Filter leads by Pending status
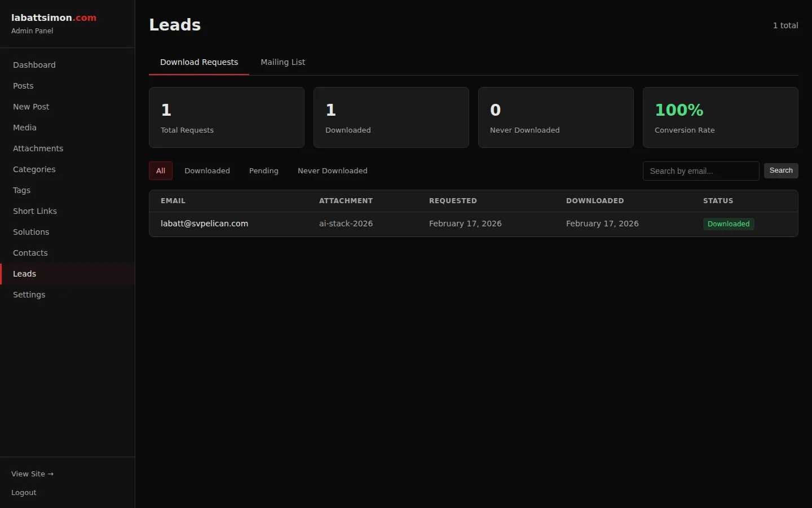Viewport: 812px width, 508px height. point(264,171)
